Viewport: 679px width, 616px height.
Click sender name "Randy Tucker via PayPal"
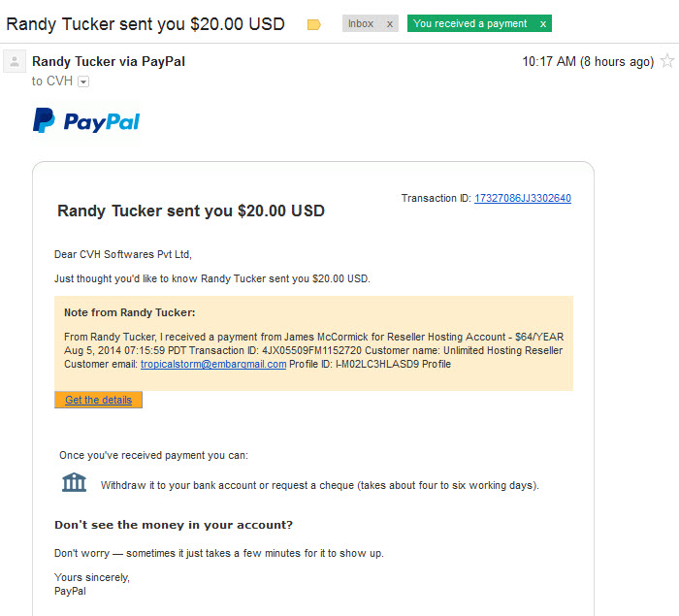tap(109, 62)
